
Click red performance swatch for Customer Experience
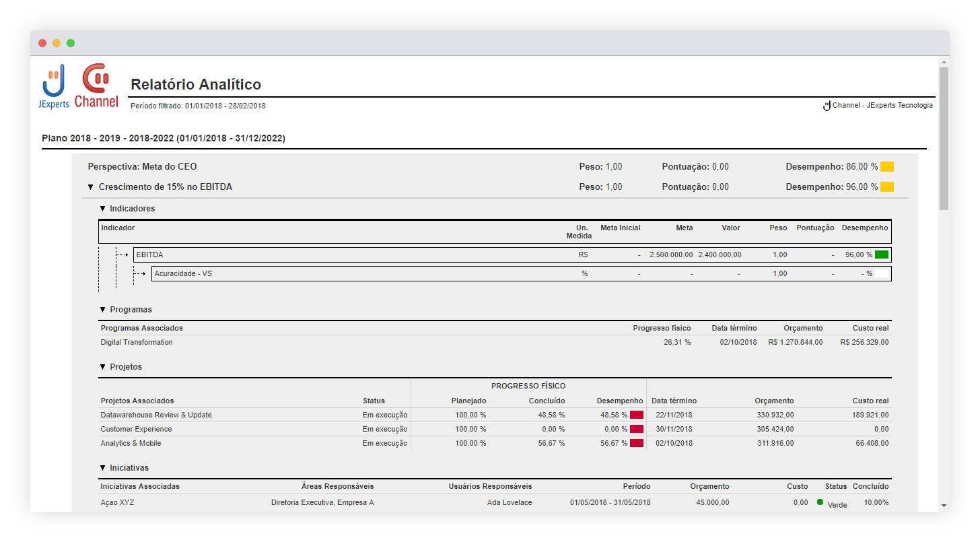[636, 429]
